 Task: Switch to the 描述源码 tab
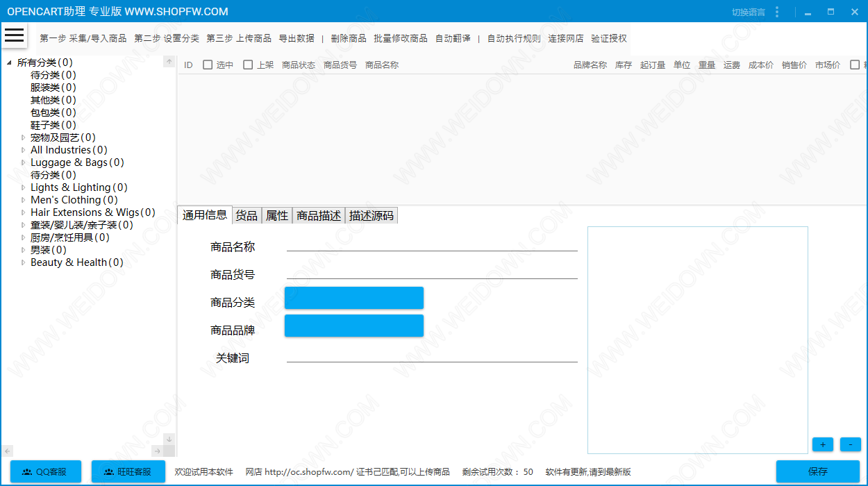(372, 216)
